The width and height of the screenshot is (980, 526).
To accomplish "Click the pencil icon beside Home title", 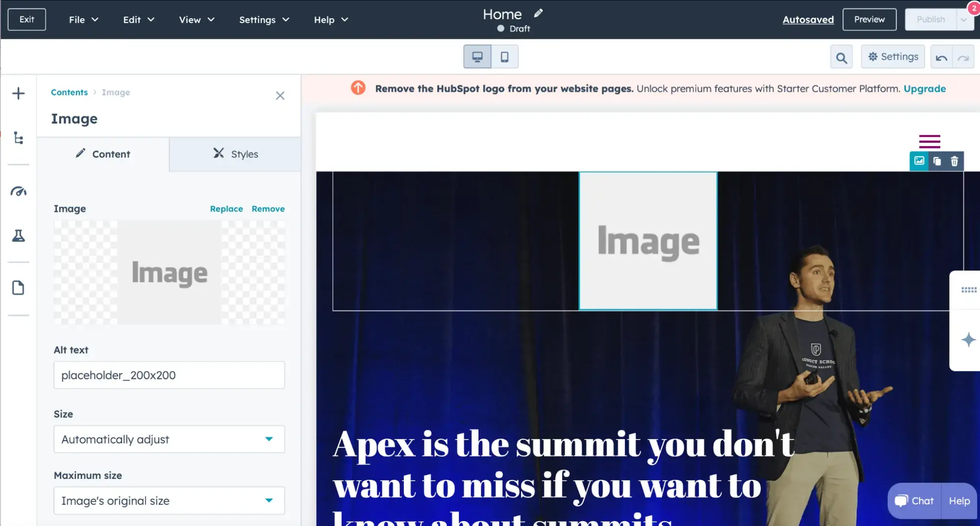I will point(538,13).
